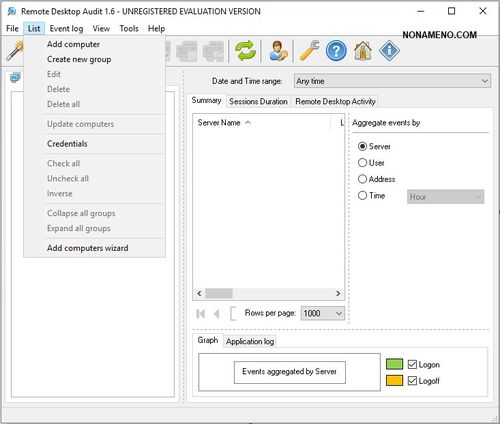Open the Event log menu
This screenshot has height=424, width=500.
(x=66, y=28)
